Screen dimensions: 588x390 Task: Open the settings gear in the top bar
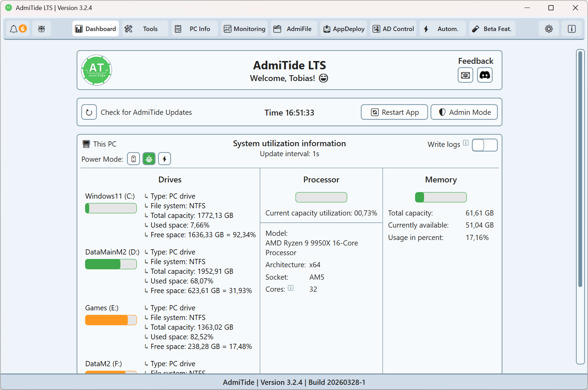pyautogui.click(x=549, y=29)
